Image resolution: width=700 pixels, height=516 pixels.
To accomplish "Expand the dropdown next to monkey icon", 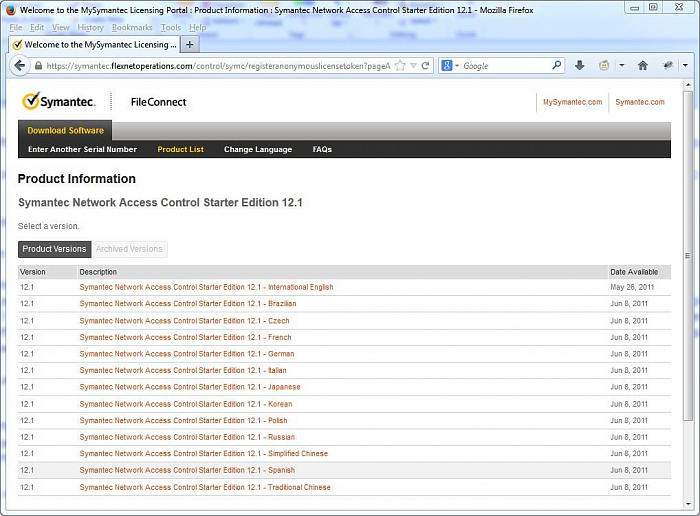I will click(621, 66).
